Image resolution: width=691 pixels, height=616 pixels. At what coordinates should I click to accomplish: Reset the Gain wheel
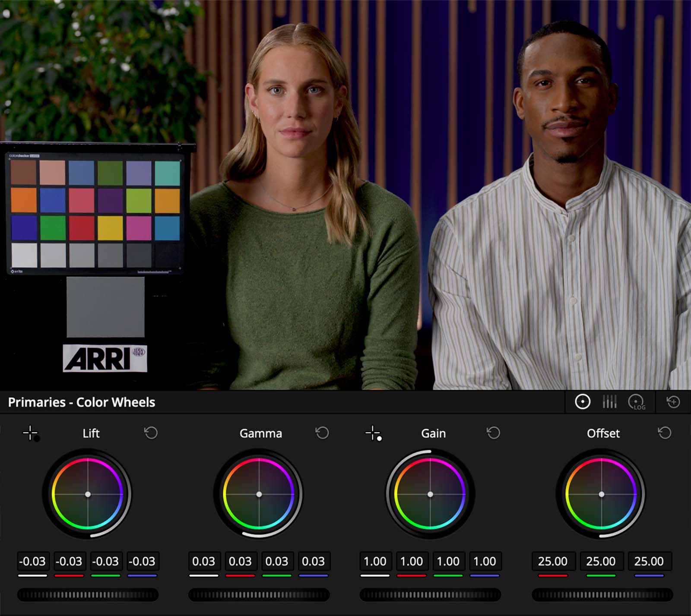pyautogui.click(x=492, y=433)
